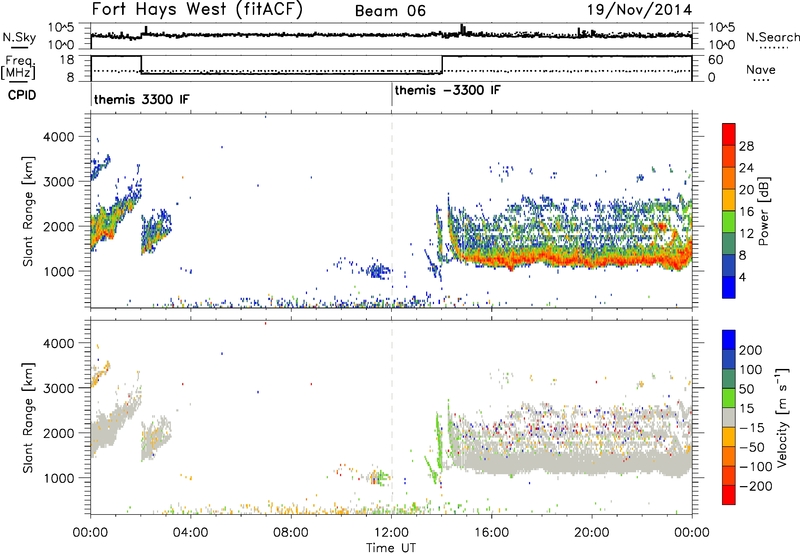
Task: Click the 'Velocity [m s-1]' color bar label
Action: (x=781, y=417)
